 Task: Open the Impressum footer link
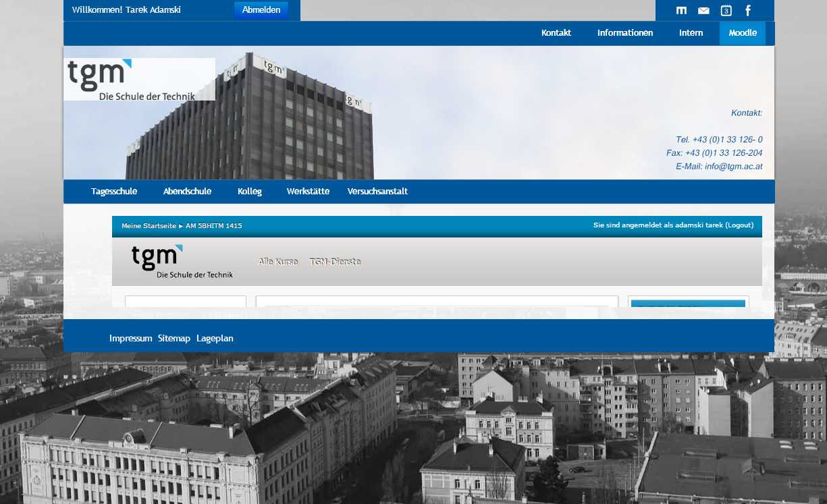pyautogui.click(x=130, y=339)
